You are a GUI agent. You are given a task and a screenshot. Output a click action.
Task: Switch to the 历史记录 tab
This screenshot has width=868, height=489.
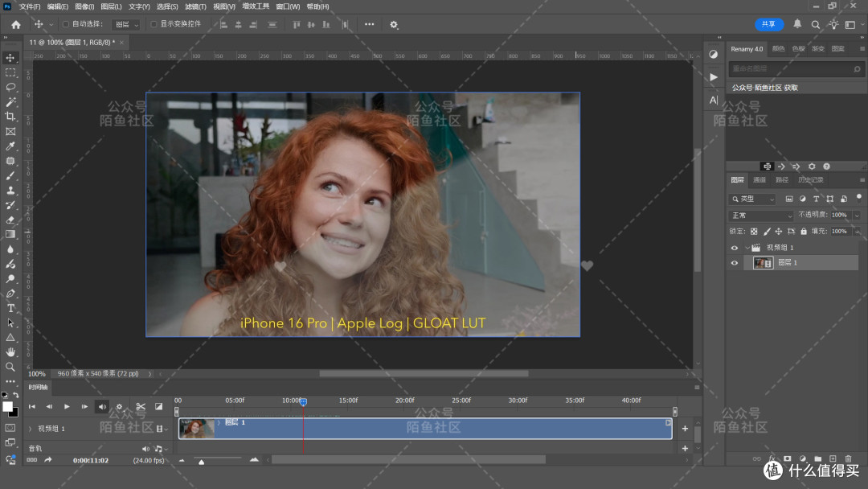pos(811,180)
